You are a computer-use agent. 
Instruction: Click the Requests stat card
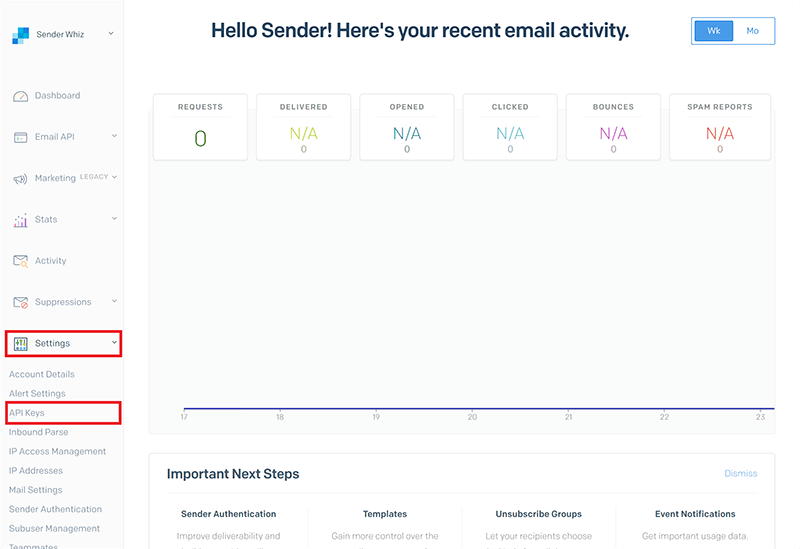coord(200,128)
